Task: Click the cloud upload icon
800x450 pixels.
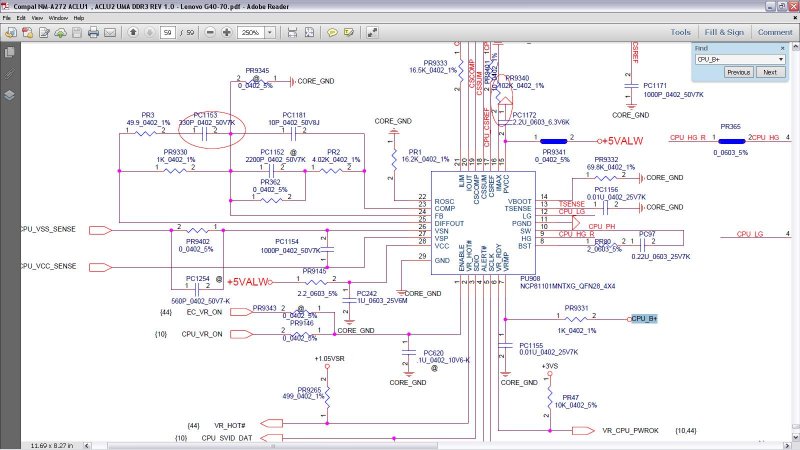Action: coord(61,32)
